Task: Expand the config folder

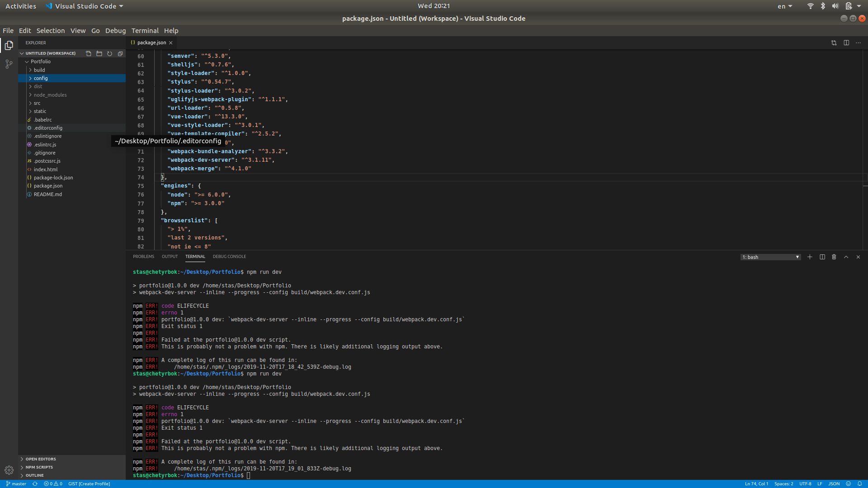Action: (x=72, y=78)
